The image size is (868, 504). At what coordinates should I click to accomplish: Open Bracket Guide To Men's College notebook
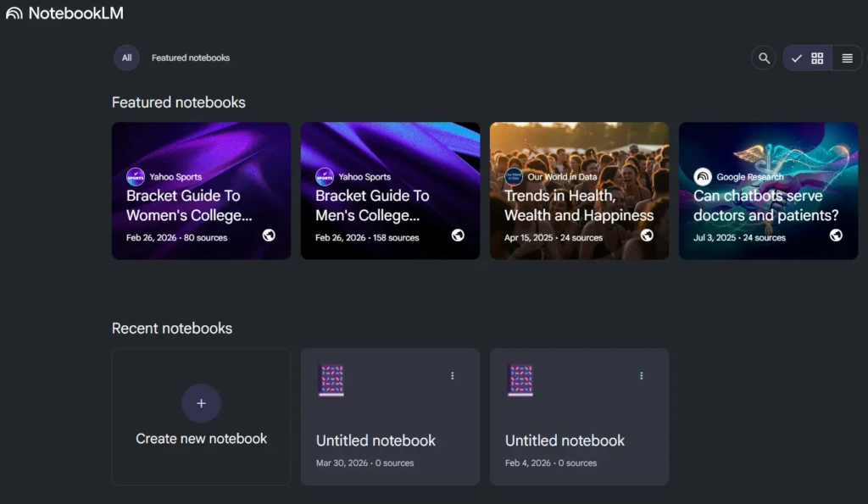[390, 191]
